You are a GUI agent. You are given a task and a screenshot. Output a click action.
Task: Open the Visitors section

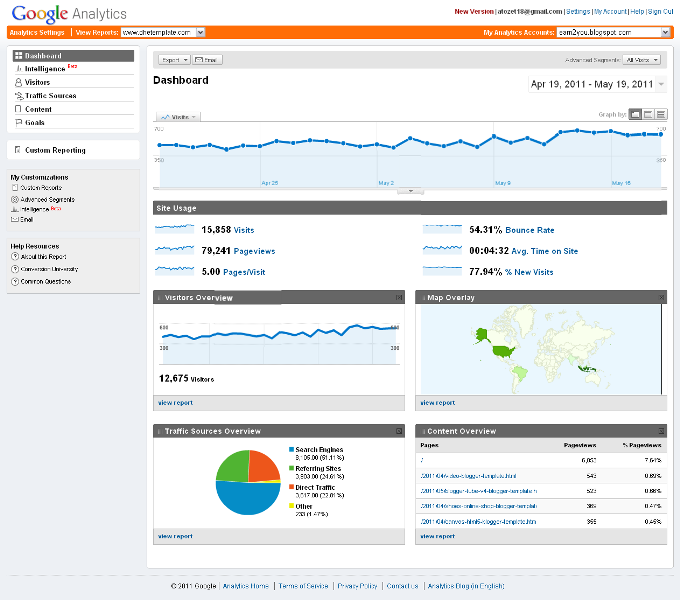(37, 82)
